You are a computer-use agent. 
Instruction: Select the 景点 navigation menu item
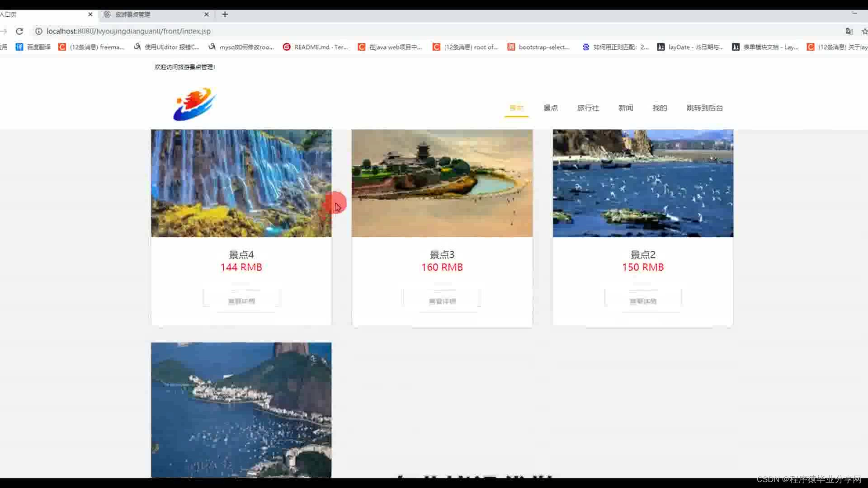tap(551, 108)
